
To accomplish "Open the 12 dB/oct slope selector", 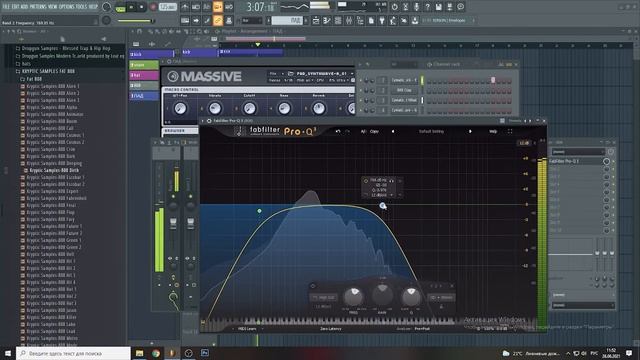I will 323,307.
